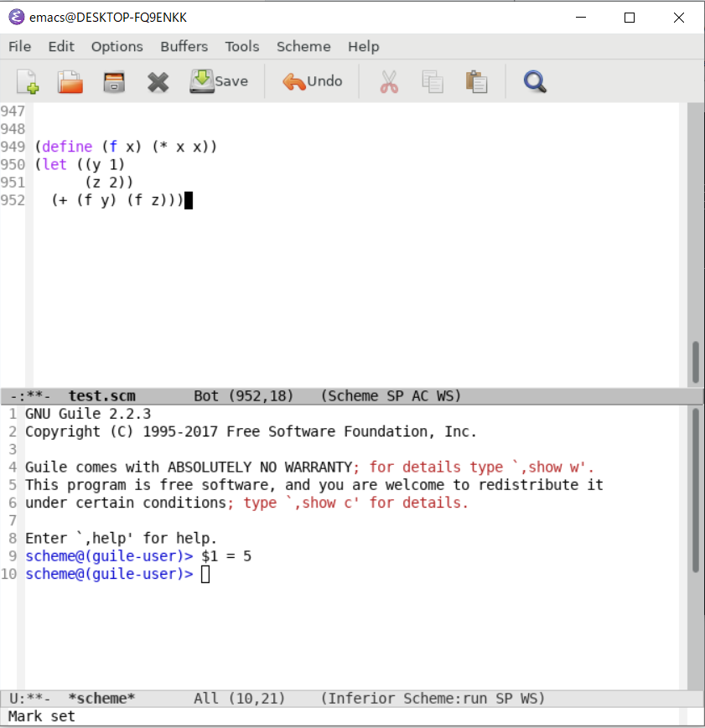Open the Buffers menu
The image size is (705, 728).
(184, 46)
